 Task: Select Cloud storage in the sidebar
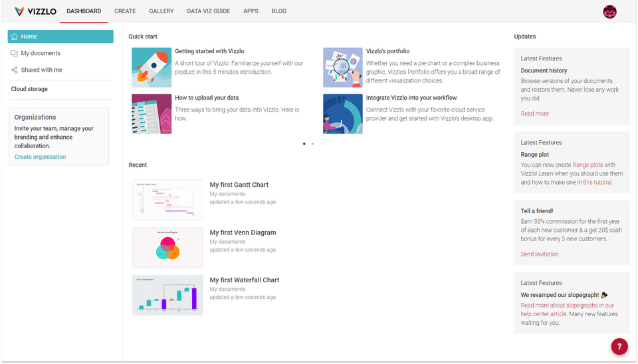point(29,89)
